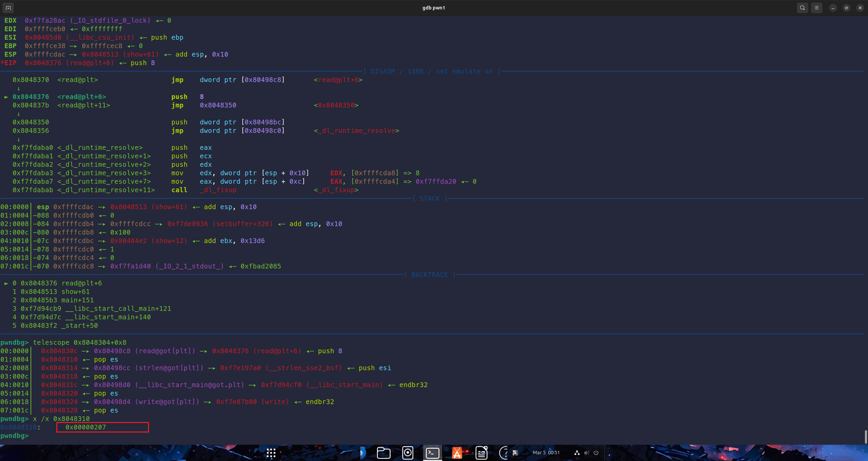The width and height of the screenshot is (868, 461).
Task: Click the highlighted 0x00000207 value
Action: 86,427
